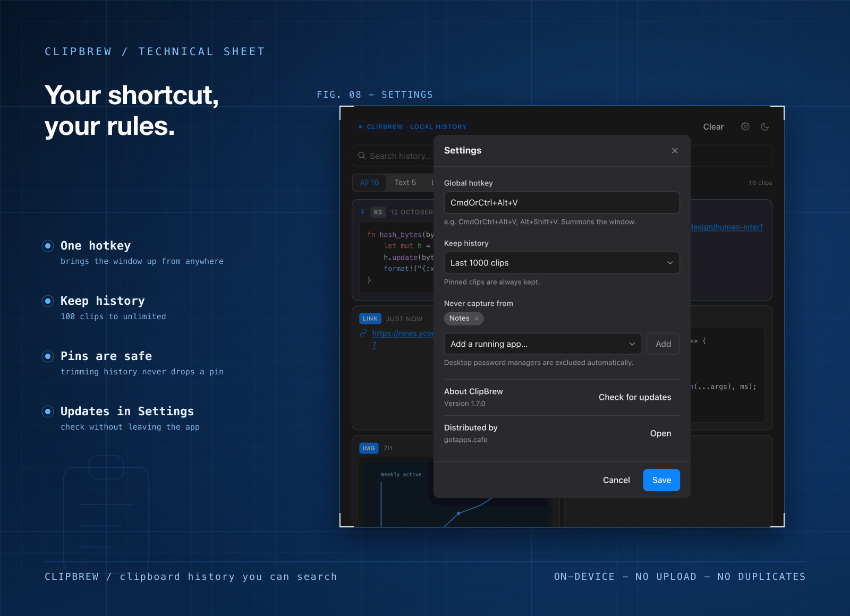Open the distributor website
The image size is (850, 616).
[661, 433]
